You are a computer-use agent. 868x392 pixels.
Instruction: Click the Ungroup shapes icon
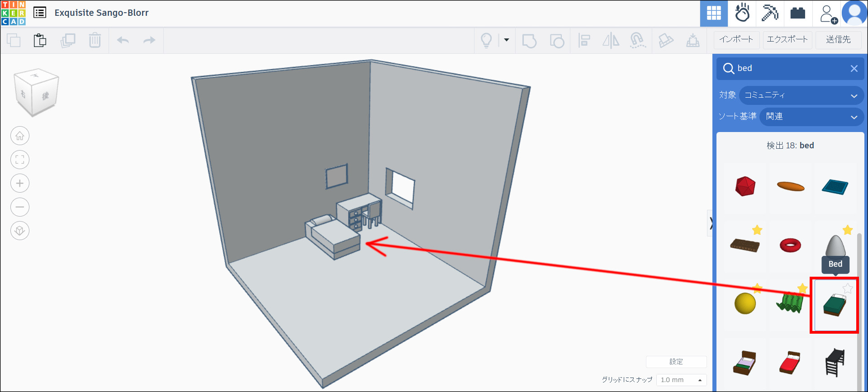click(557, 40)
